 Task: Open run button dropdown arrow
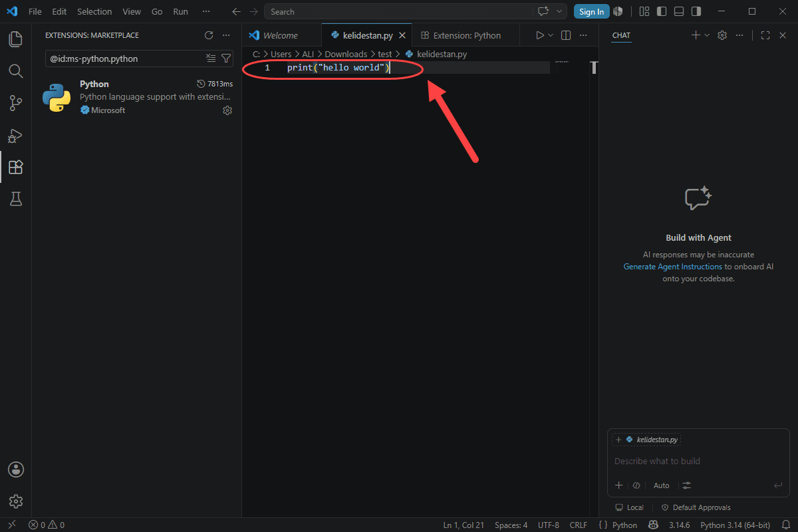(x=551, y=35)
